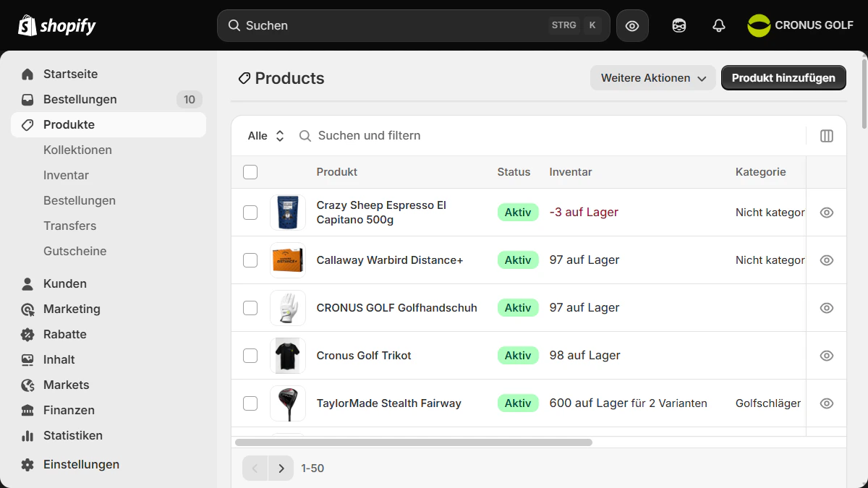
Task: Open the Weitere Aktionen dropdown
Action: tap(653, 78)
